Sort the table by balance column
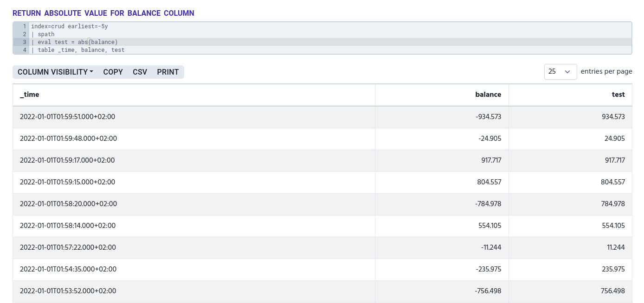The image size is (644, 303). 488,95
